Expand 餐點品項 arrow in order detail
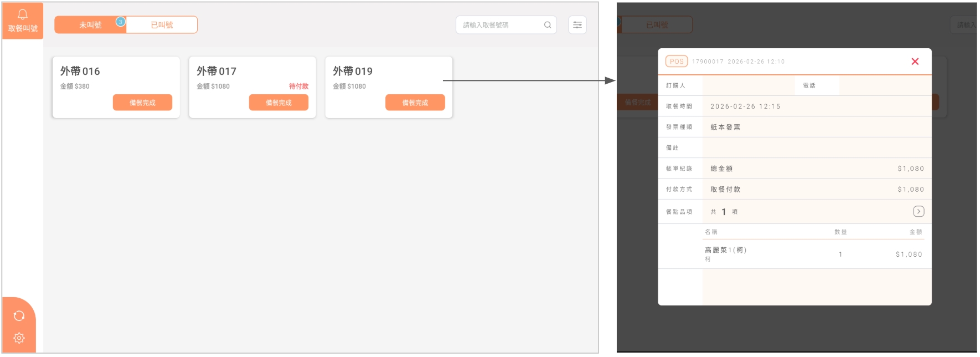Screen dimensions: 980x357 [x=918, y=211]
